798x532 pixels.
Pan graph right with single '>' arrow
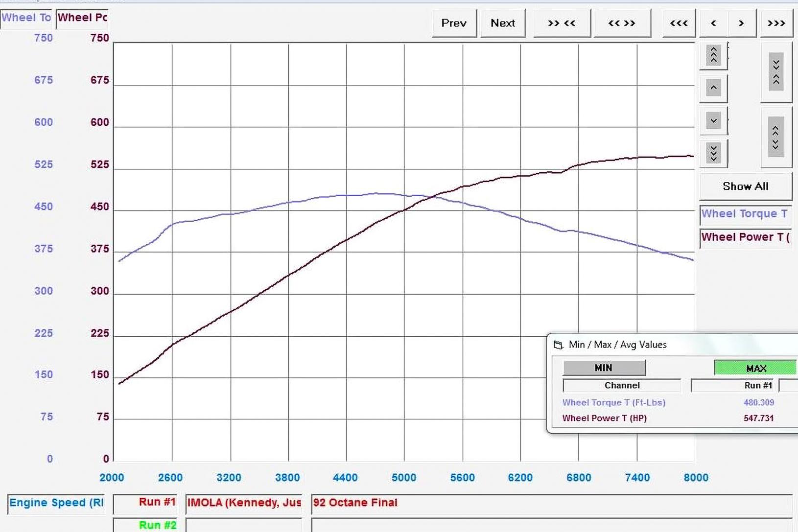tap(741, 23)
